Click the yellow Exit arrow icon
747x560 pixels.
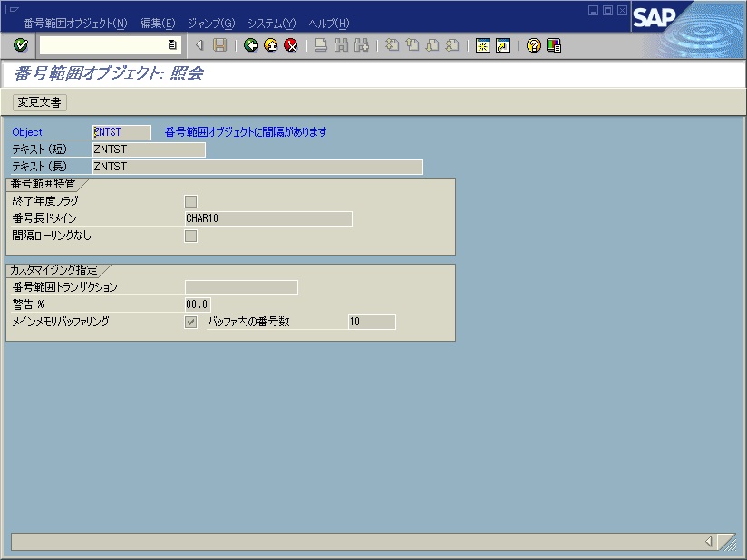pyautogui.click(x=270, y=45)
